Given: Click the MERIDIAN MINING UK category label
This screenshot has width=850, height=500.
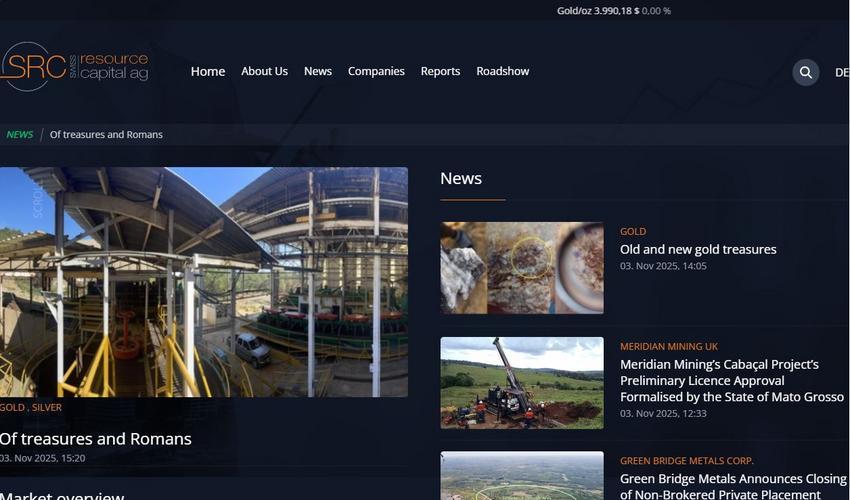Looking at the screenshot, I should tap(669, 347).
